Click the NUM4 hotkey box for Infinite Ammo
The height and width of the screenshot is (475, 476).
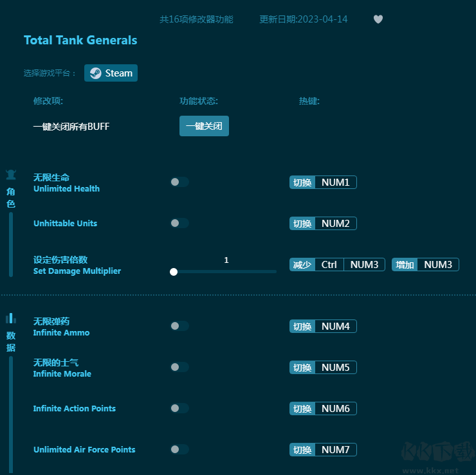[335, 327]
